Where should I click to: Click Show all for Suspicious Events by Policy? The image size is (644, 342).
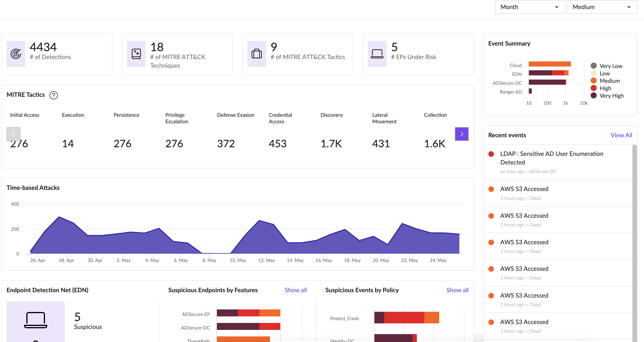457,290
